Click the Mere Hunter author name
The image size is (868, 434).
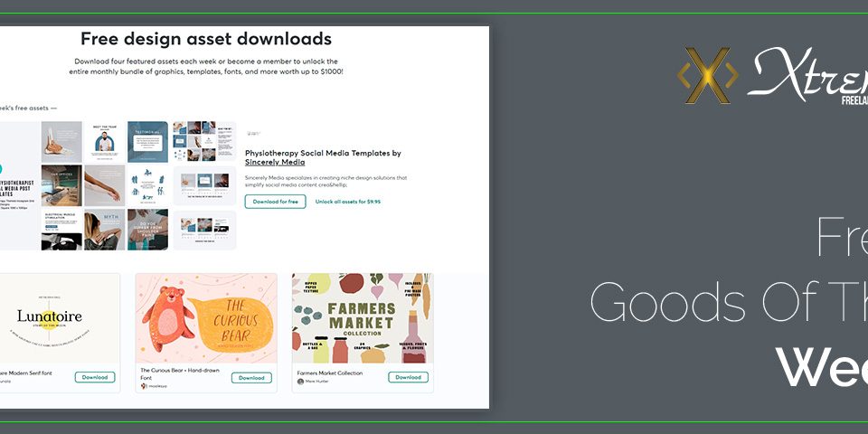pos(316,382)
